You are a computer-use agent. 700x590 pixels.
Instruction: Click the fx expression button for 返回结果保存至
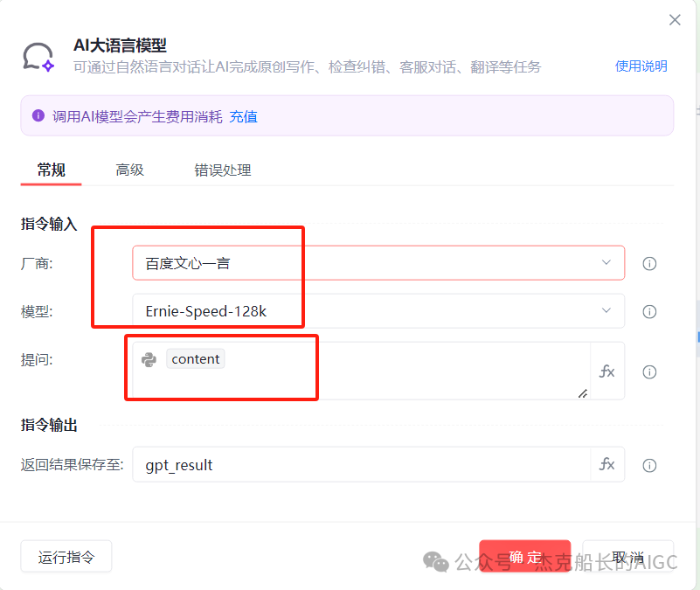click(x=606, y=464)
